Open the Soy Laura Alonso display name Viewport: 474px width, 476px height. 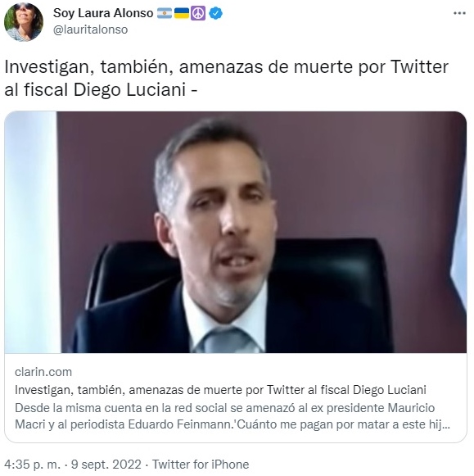click(103, 13)
